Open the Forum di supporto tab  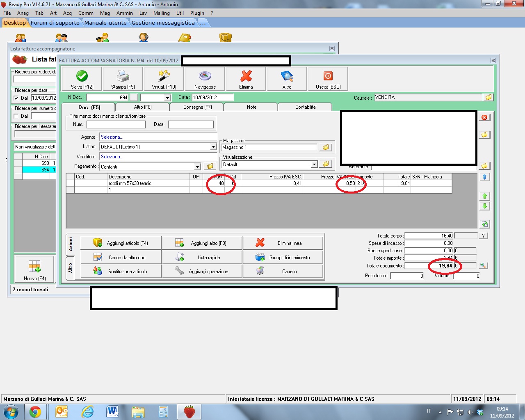[55, 23]
